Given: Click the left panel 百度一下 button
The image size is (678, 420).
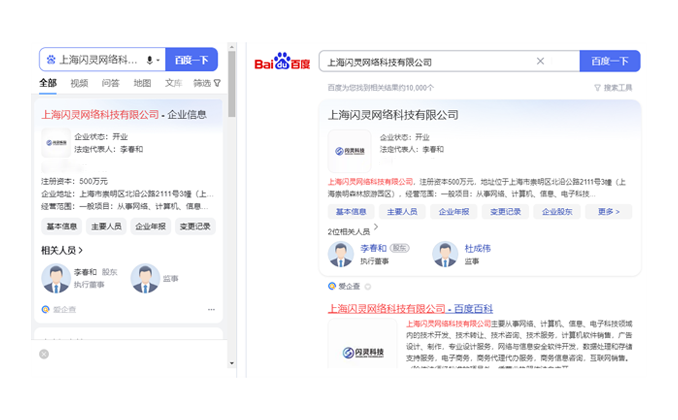Looking at the screenshot, I should tap(192, 60).
